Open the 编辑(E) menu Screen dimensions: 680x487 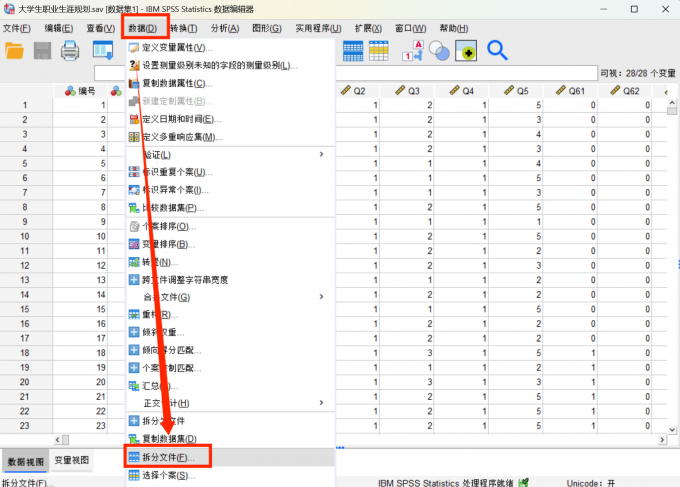click(59, 29)
